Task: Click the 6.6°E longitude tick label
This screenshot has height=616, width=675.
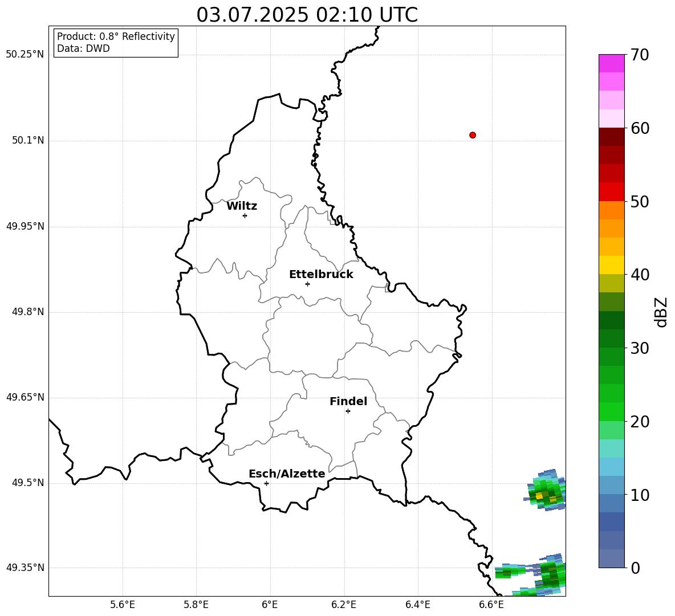Action: (491, 605)
